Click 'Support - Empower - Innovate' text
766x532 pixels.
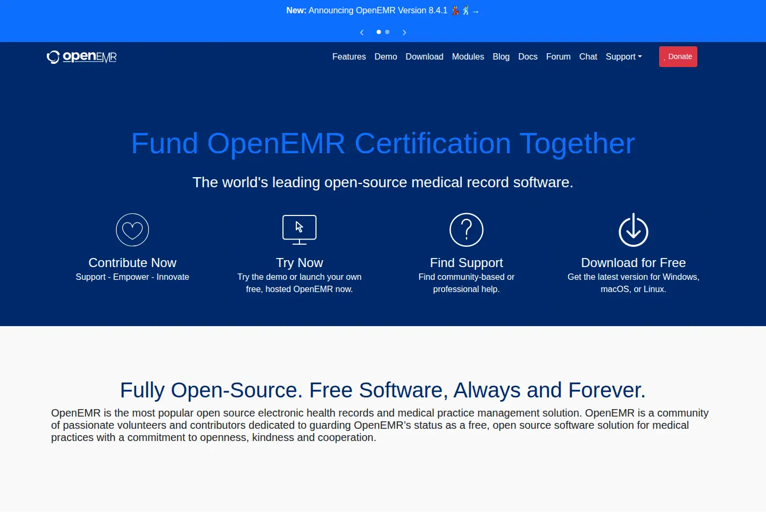pos(132,277)
